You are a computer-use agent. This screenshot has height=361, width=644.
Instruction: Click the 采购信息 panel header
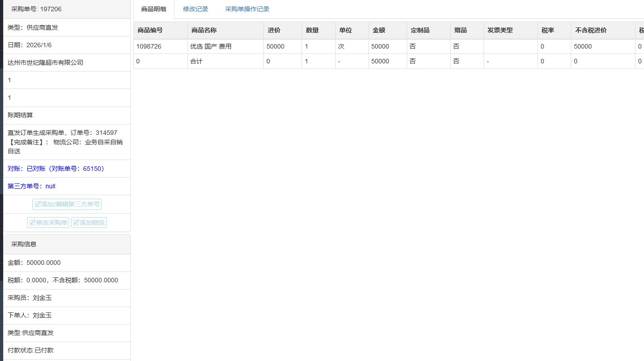tap(24, 244)
